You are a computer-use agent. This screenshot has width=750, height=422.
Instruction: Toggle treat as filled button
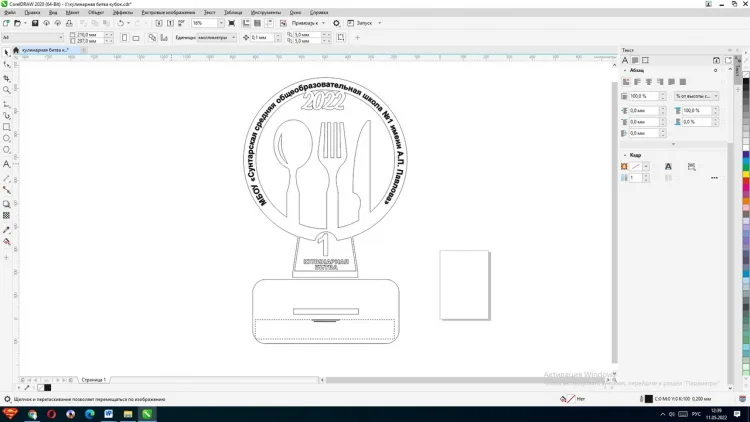[x=341, y=37]
